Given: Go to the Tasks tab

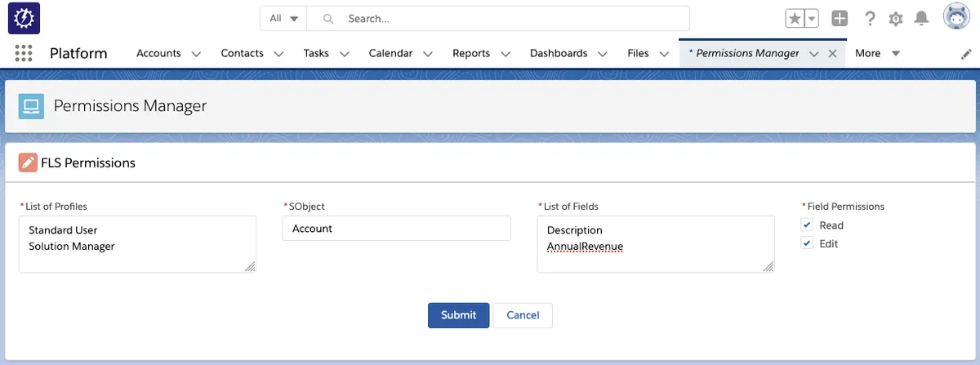Looking at the screenshot, I should (316, 53).
